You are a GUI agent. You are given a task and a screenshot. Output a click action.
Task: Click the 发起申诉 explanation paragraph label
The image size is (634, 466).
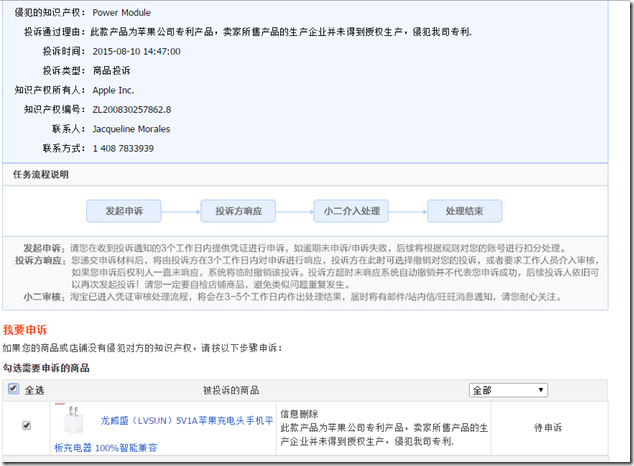[x=44, y=248]
